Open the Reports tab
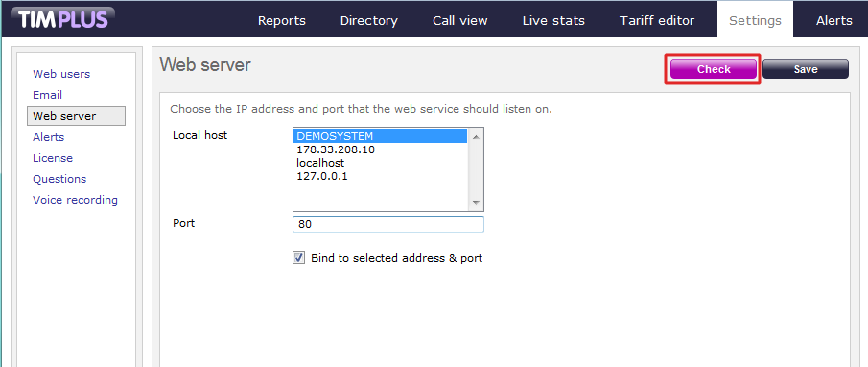Image resolution: width=868 pixels, height=367 pixels. coord(282,20)
